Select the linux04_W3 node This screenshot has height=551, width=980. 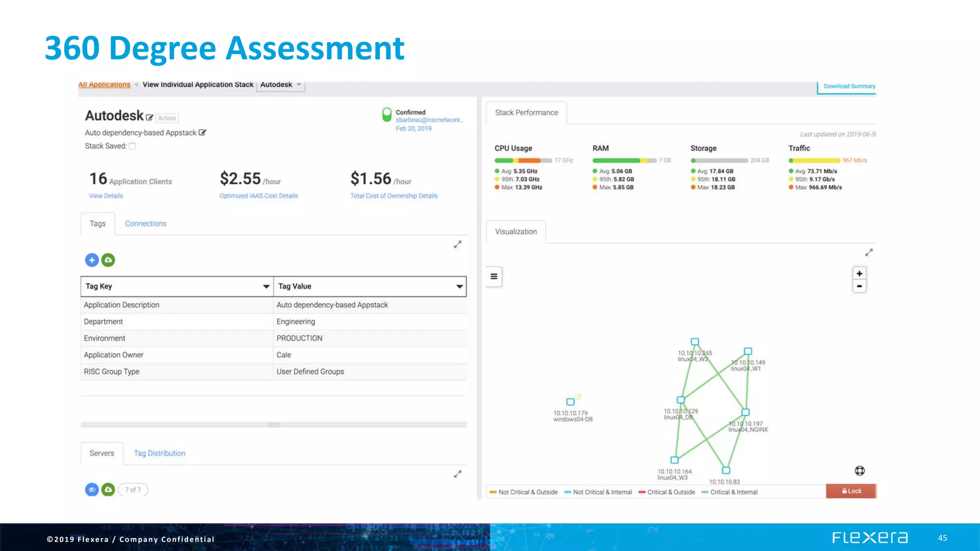tap(675, 460)
